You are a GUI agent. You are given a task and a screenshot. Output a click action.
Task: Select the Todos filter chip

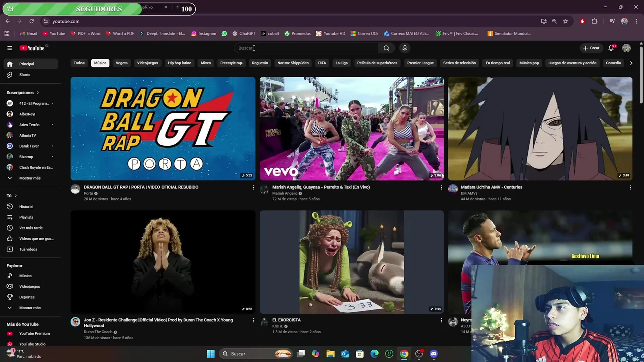(79, 63)
